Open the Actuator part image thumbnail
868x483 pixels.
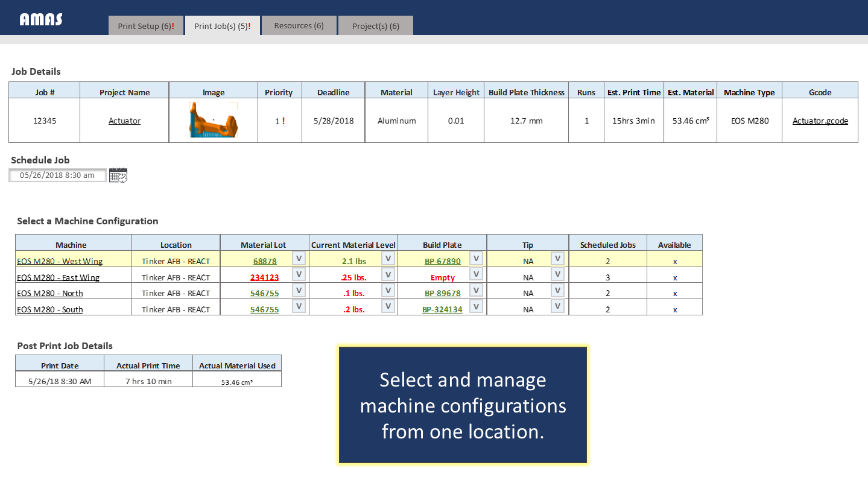(214, 120)
